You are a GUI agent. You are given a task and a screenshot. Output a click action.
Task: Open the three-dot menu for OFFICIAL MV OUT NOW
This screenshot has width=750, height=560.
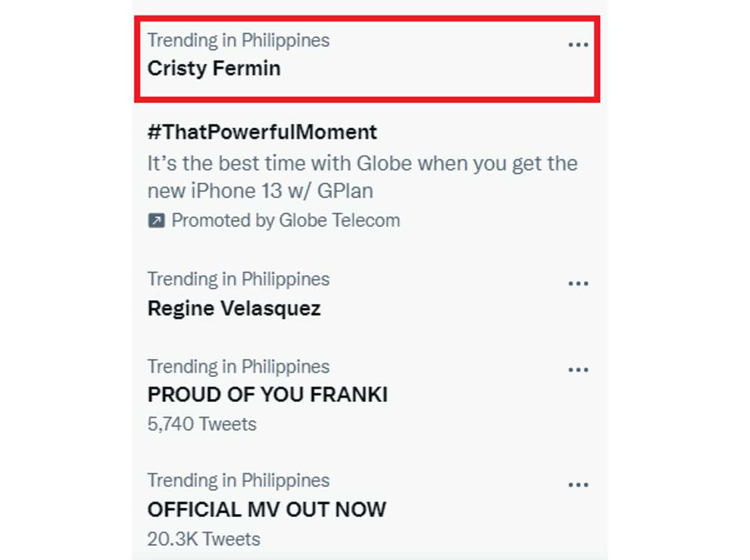(578, 484)
